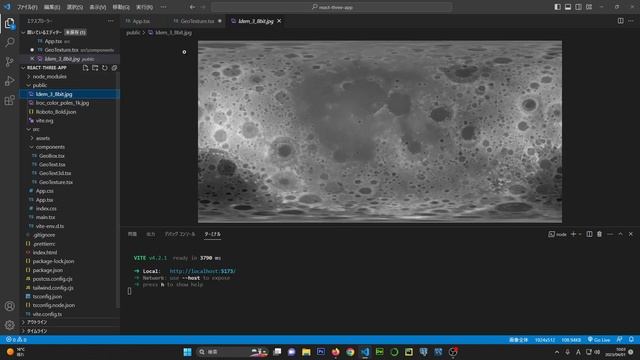This screenshot has height=360, width=640.
Task: Toggle secondary side bar visibility
Action: tap(578, 7)
